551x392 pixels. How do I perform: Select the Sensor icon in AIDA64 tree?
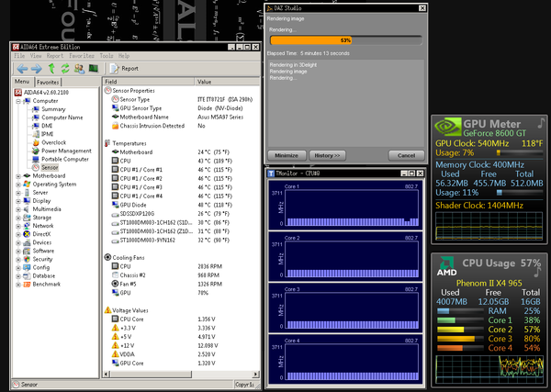click(36, 168)
